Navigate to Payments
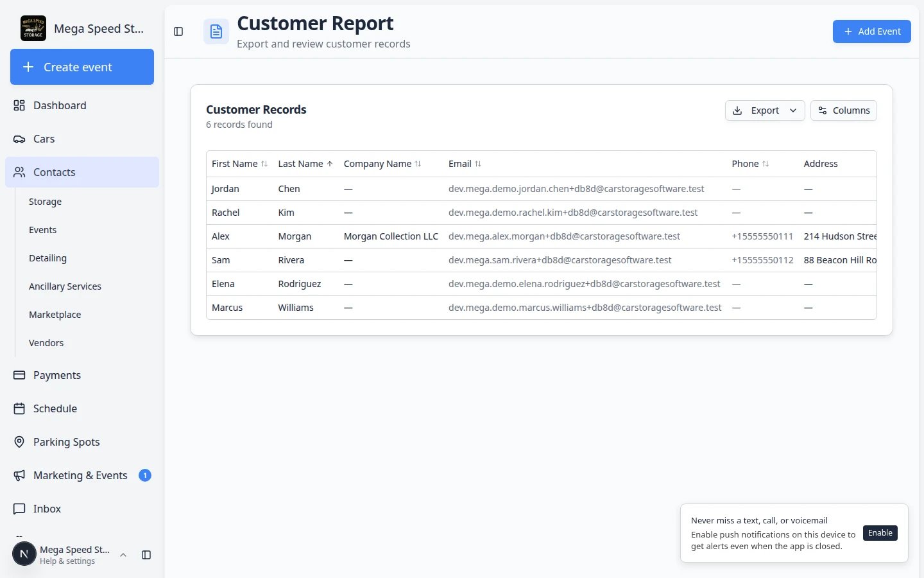Viewport: 924px width, 578px height. [x=82, y=375]
